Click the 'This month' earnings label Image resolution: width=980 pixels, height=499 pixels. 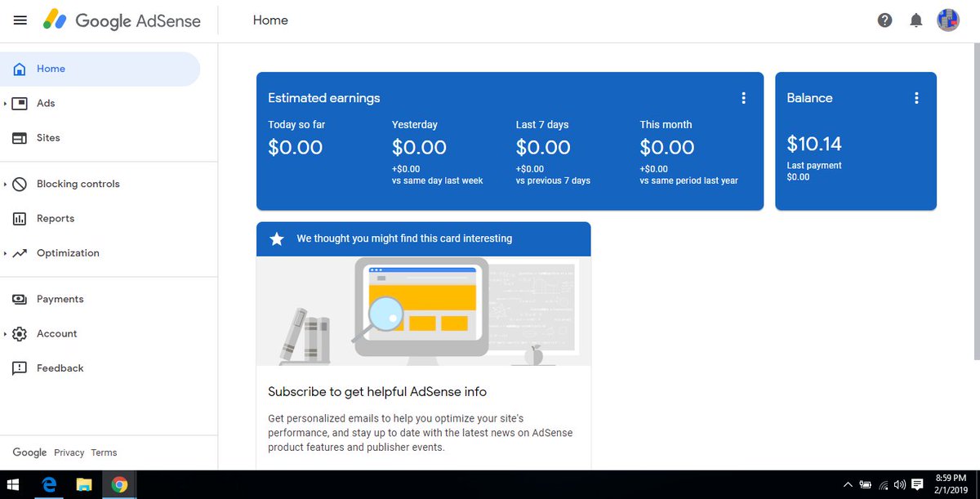pos(666,125)
